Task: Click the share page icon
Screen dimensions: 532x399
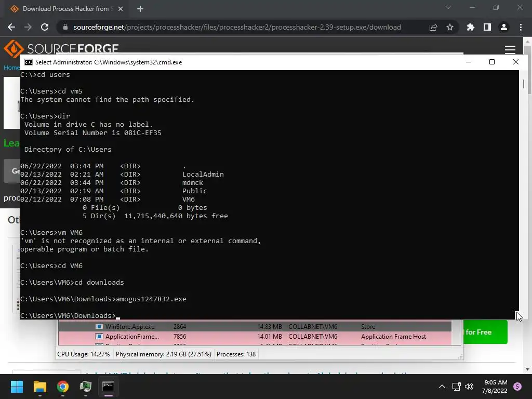Action: click(x=433, y=27)
